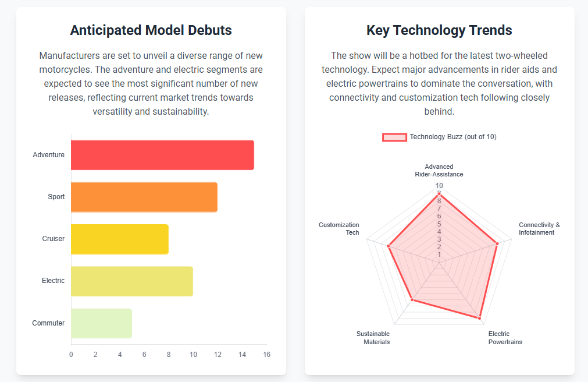Click the red Technology Buzz legend swatch

point(394,137)
